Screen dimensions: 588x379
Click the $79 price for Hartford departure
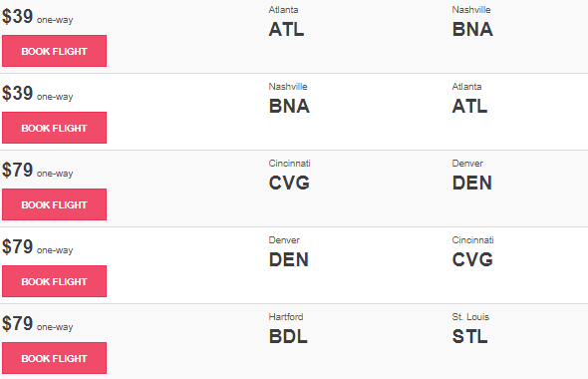pyautogui.click(x=17, y=323)
